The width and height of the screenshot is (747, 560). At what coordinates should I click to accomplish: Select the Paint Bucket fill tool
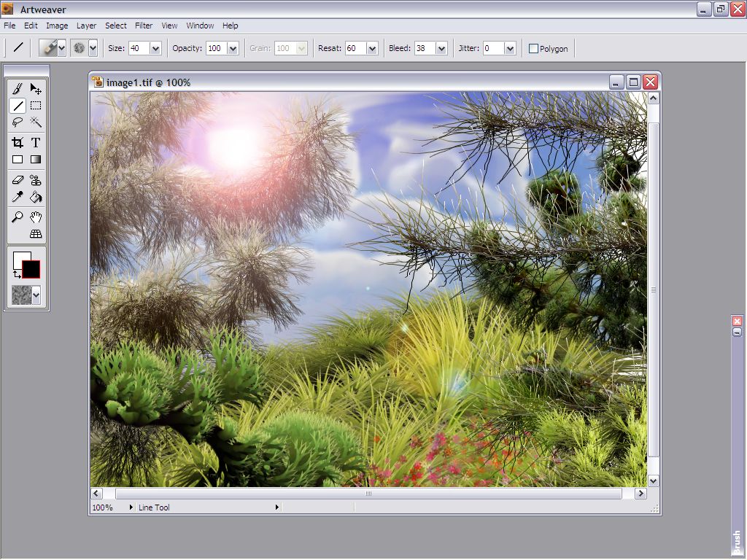tap(36, 197)
